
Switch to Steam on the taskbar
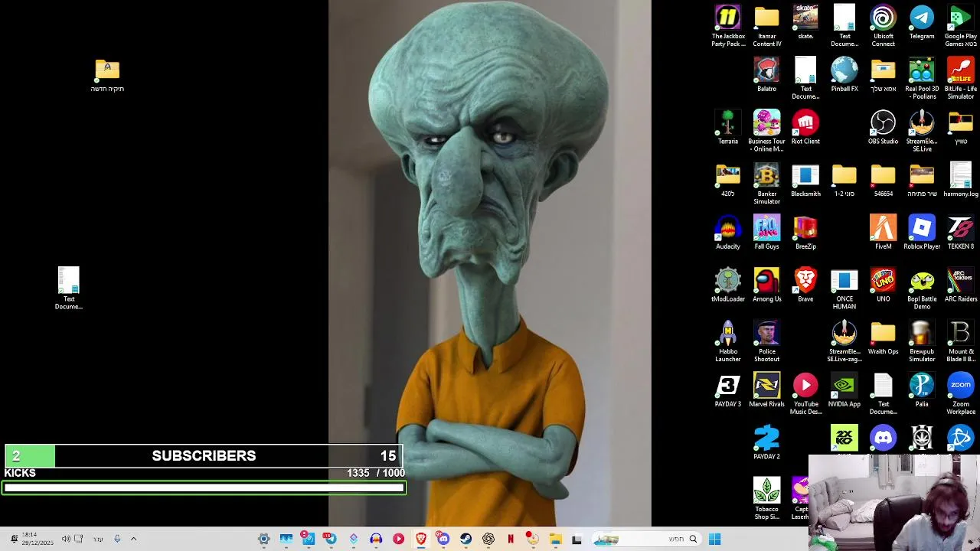click(x=465, y=539)
